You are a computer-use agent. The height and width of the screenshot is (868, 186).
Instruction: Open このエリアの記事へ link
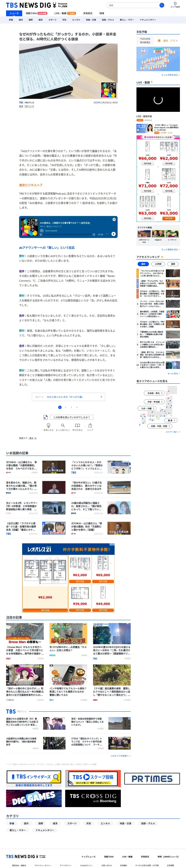[121, 756]
